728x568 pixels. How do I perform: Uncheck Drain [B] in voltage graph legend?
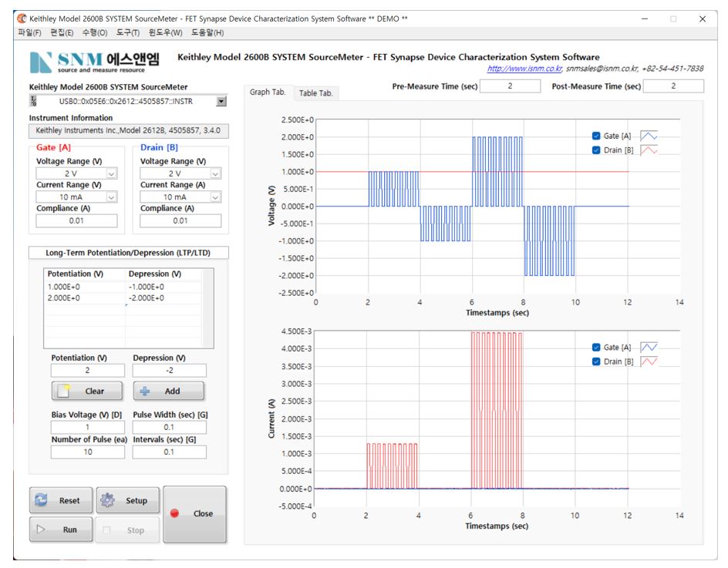tap(596, 150)
